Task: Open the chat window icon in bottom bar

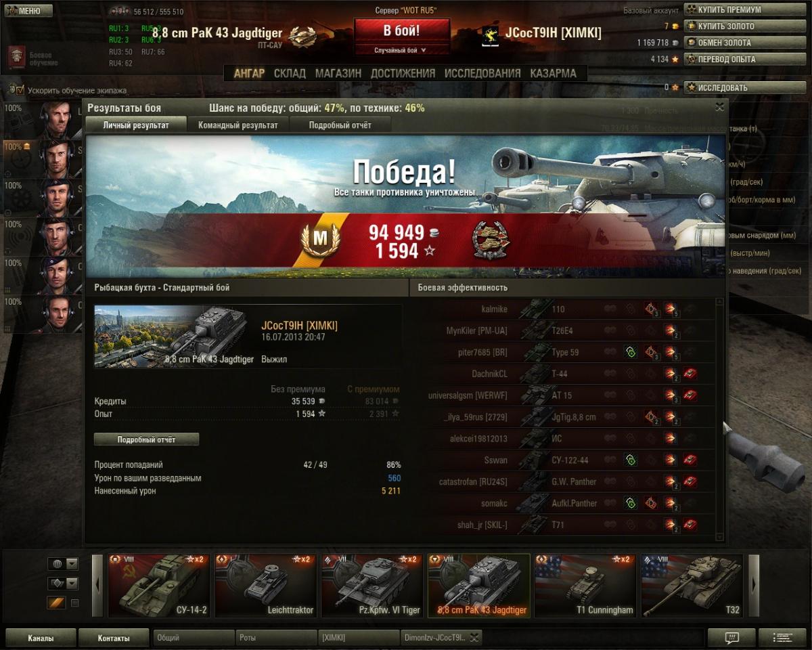Action: [731, 638]
